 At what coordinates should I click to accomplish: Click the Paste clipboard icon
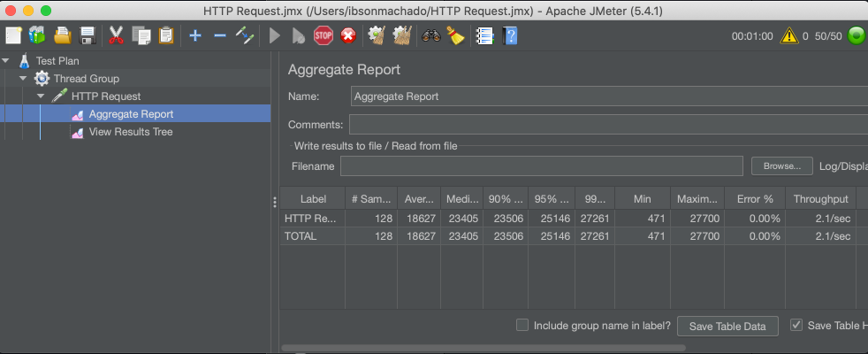pyautogui.click(x=166, y=36)
